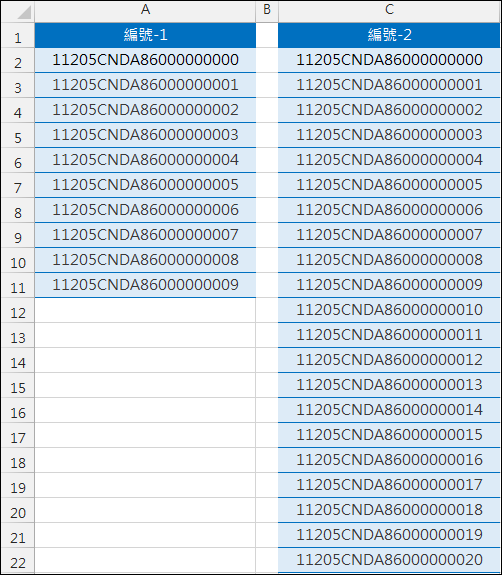The image size is (502, 575).
Task: Pick cell 11205CNDA86000000020
Action: [x=389, y=560]
